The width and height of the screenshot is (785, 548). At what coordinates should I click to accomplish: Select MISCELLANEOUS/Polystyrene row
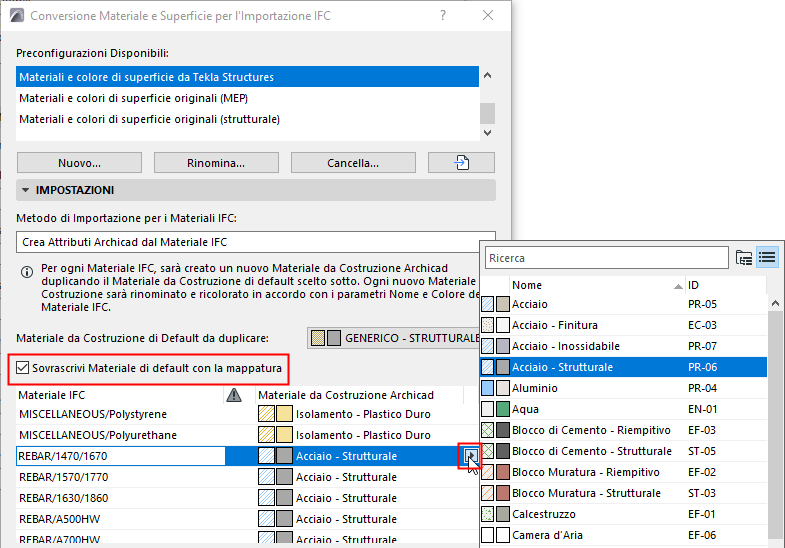click(247, 414)
